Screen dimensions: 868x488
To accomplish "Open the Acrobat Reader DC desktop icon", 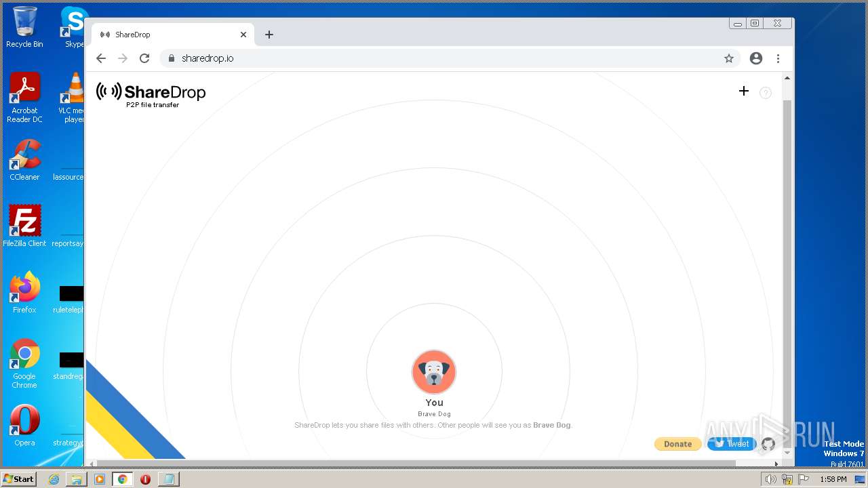I will coord(24,98).
